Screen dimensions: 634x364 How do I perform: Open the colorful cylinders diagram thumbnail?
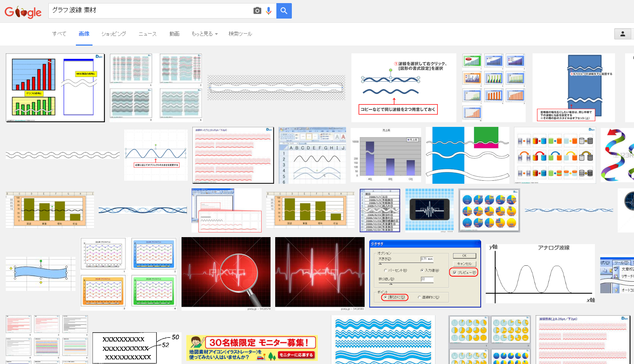(555, 155)
